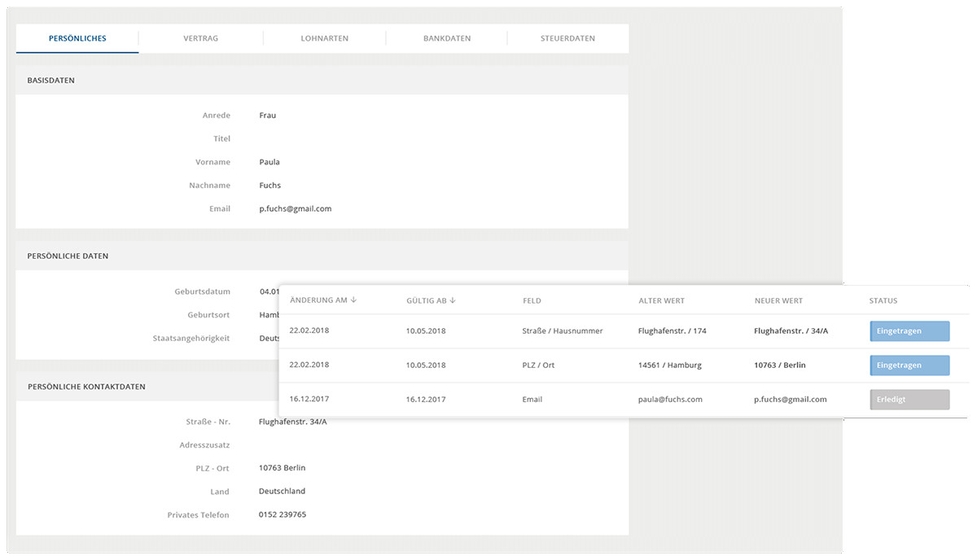Click the Anrede value Frau
The width and height of the screenshot is (977, 560).
[267, 116]
